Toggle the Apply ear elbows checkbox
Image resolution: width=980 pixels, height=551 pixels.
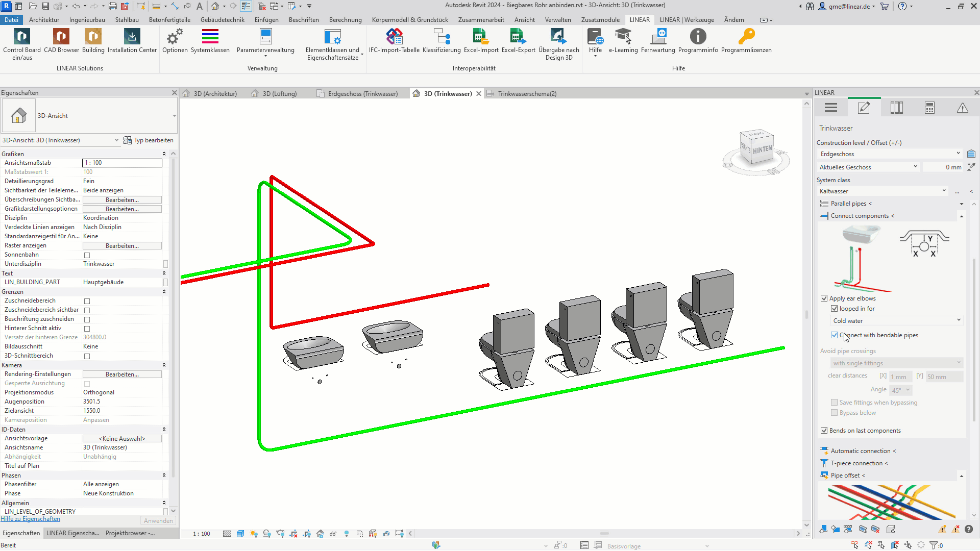(x=824, y=297)
